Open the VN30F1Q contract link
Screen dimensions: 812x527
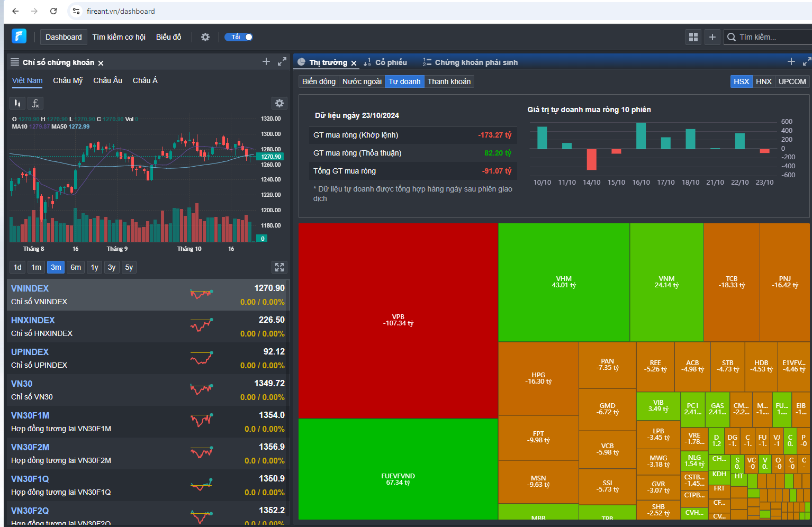[30, 479]
